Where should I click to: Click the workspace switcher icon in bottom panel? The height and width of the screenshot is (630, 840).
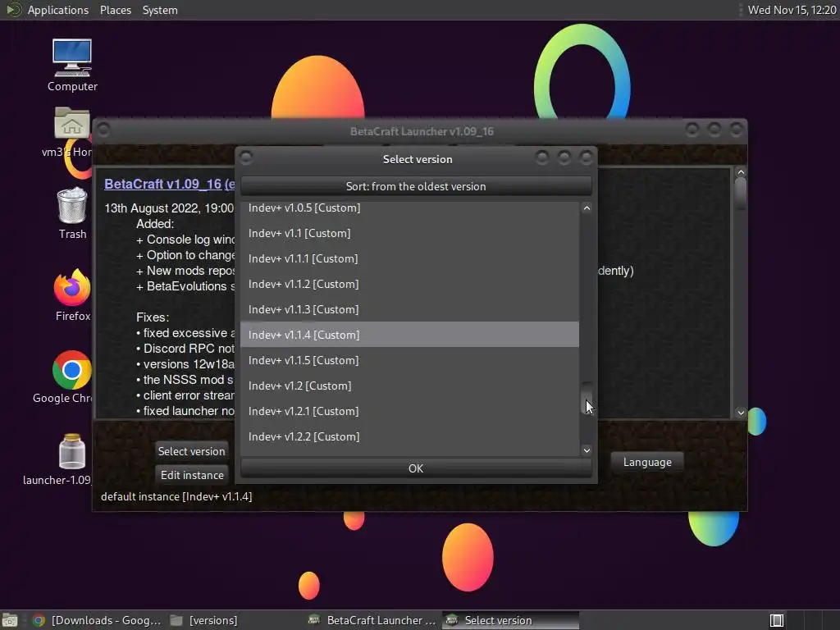[776, 620]
